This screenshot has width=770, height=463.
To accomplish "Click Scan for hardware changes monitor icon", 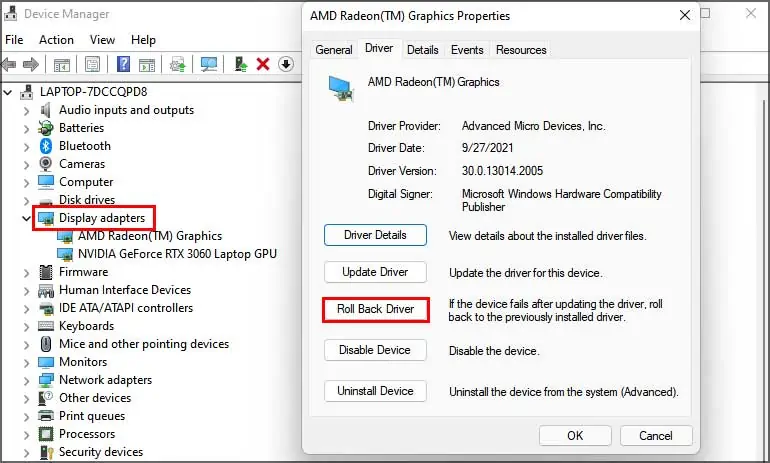I will point(209,64).
